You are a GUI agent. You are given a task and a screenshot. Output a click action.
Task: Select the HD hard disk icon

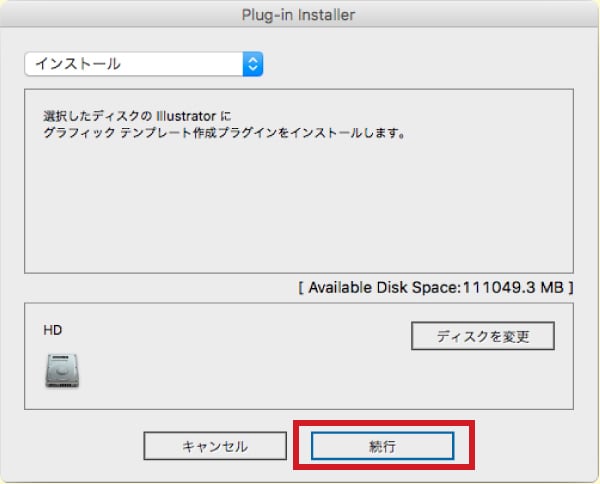(x=62, y=371)
